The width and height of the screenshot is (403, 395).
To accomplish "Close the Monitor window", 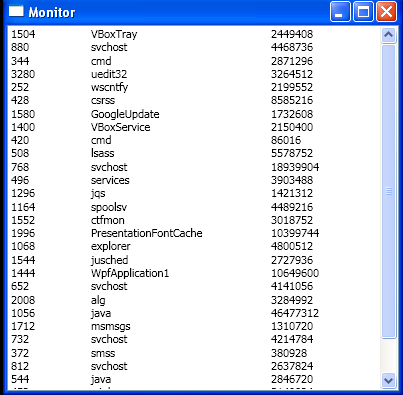I will click(x=386, y=12).
